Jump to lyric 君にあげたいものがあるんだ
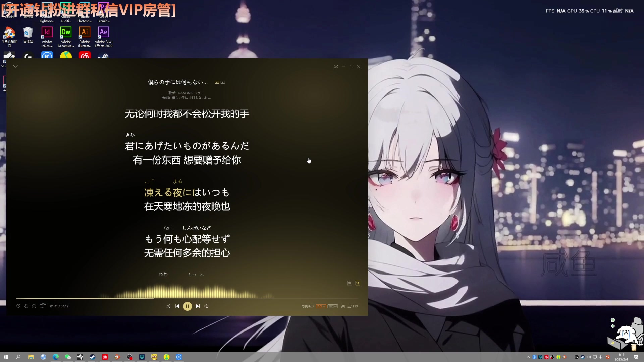This screenshot has width=644, height=362. point(187,146)
